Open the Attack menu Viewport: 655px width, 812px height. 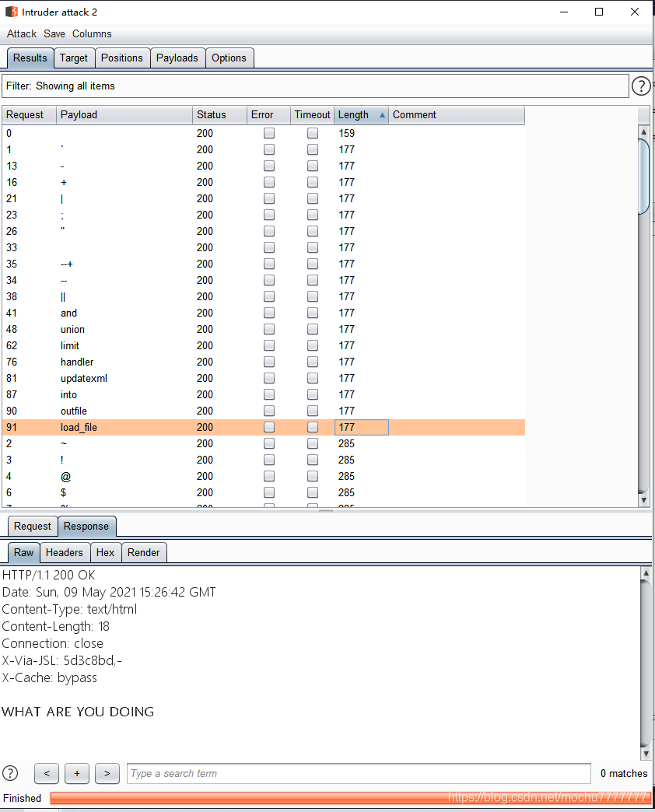tap(22, 33)
